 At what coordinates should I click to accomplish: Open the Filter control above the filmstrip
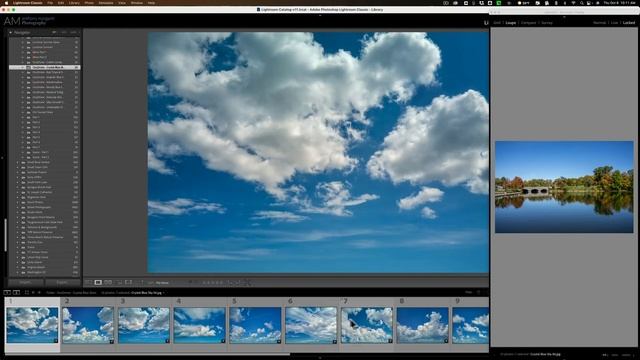tap(469, 292)
